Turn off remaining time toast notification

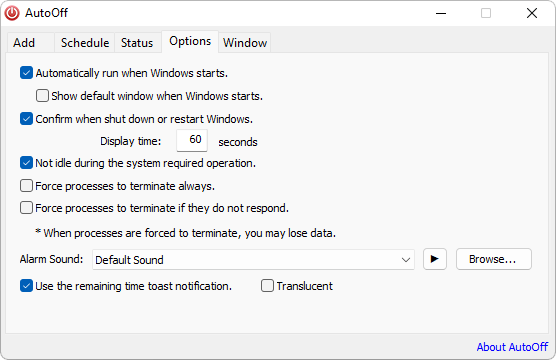27,286
